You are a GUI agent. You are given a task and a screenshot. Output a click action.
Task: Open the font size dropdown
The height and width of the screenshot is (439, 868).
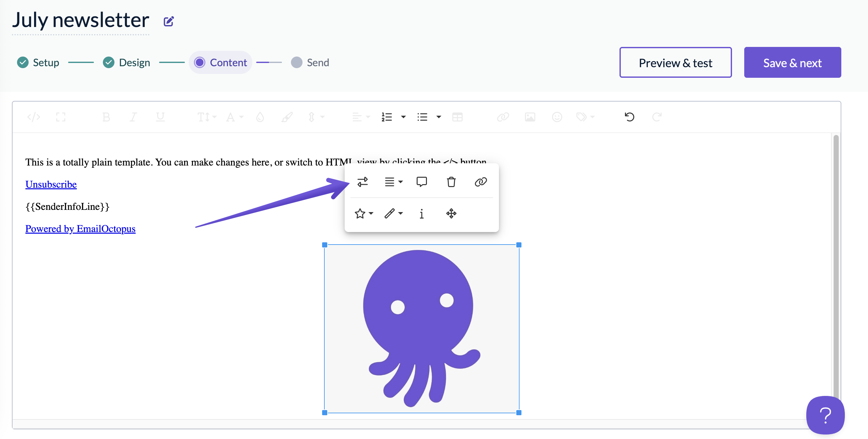point(207,117)
